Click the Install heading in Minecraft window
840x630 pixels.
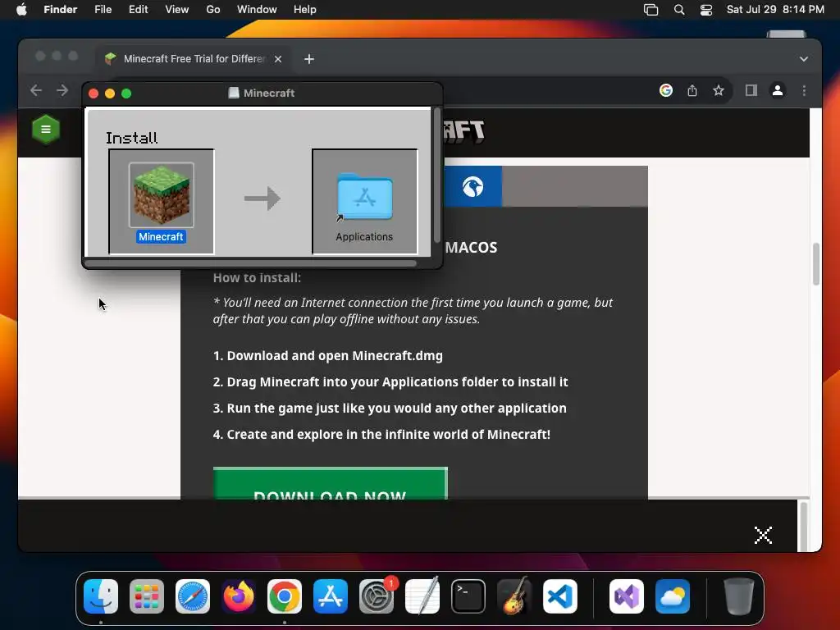(132, 138)
